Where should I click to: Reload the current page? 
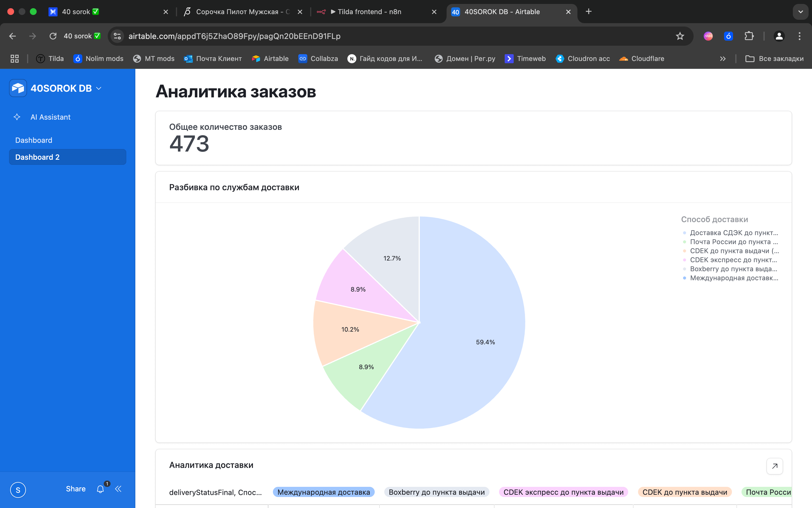(53, 36)
